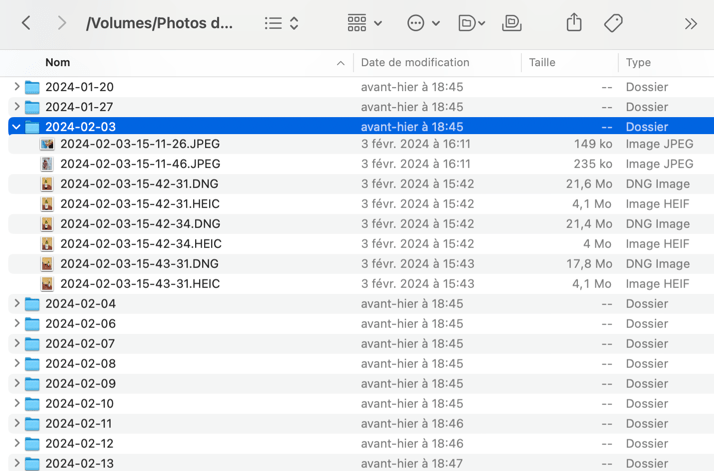Open the ellipsis action menu
The height and width of the screenshot is (471, 714).
(x=423, y=23)
